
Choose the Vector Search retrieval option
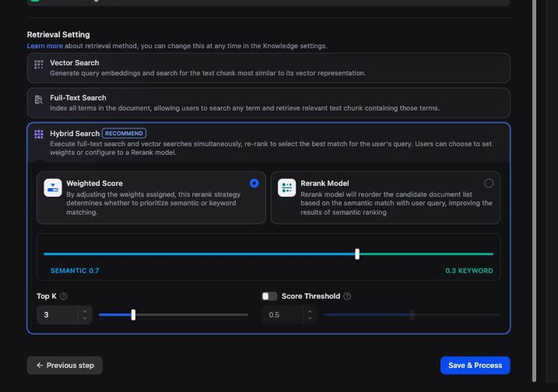coord(268,68)
